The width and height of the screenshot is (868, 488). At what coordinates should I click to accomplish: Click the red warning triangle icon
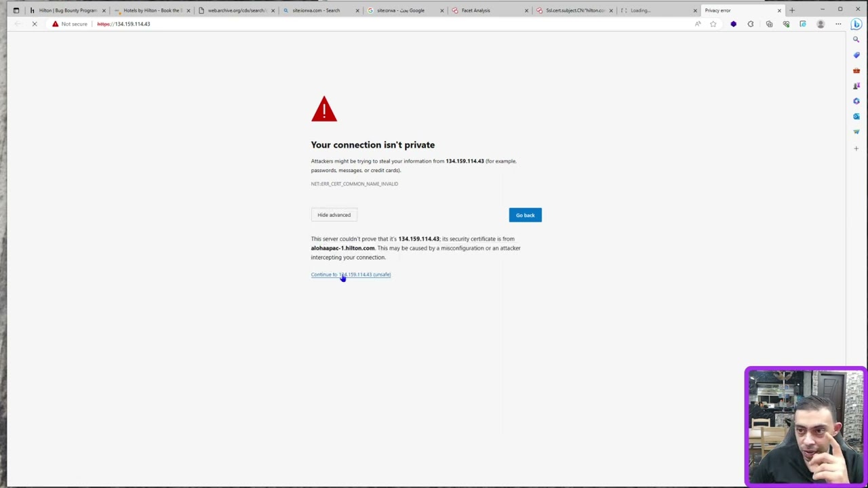point(324,109)
